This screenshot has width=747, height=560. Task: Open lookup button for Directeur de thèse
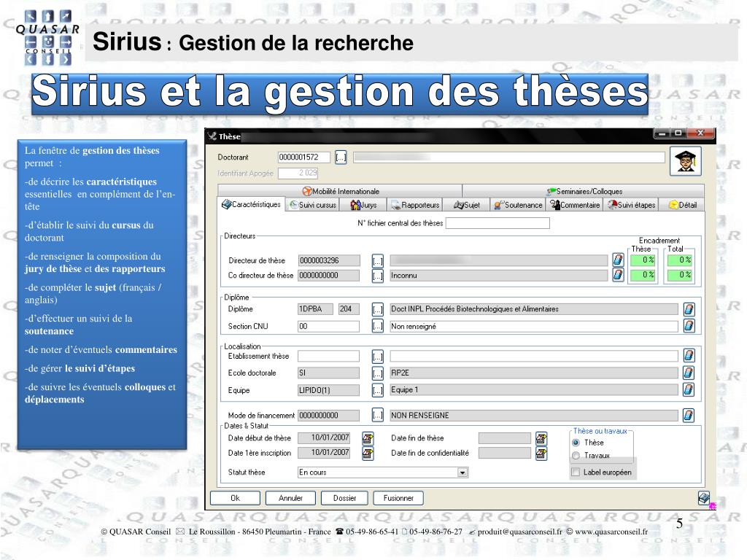click(378, 260)
